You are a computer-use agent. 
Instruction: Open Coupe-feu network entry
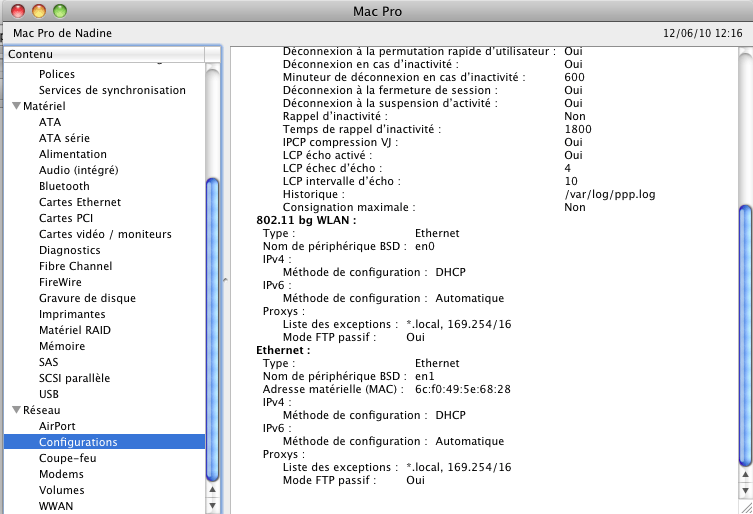tap(68, 458)
